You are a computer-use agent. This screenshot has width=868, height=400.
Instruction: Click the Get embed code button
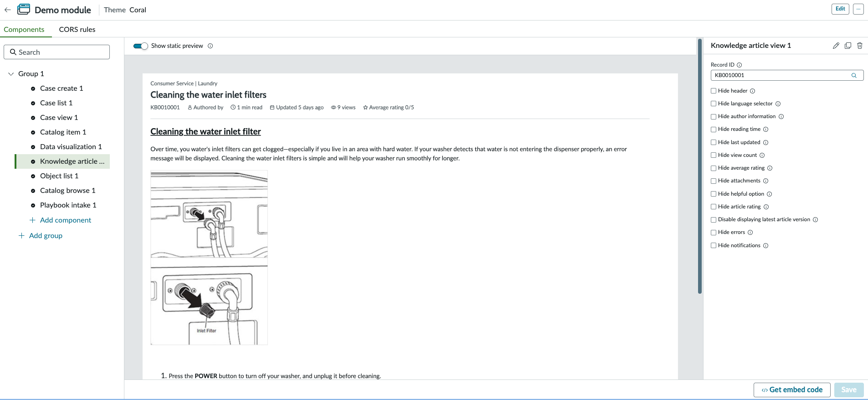click(x=792, y=390)
